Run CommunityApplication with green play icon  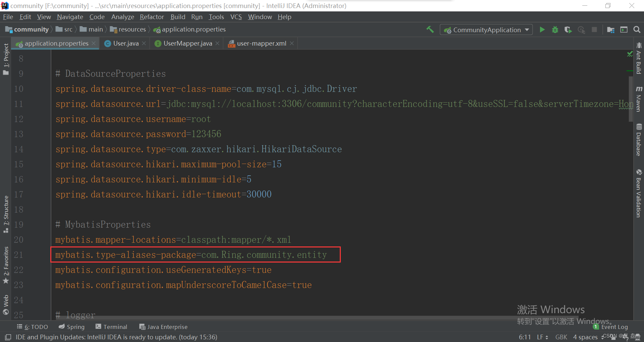[542, 30]
